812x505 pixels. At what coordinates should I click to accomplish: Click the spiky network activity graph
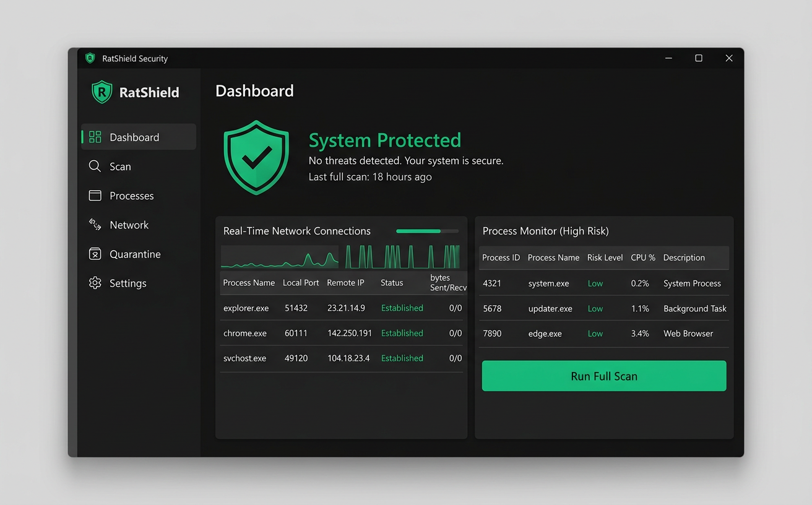tap(402, 257)
